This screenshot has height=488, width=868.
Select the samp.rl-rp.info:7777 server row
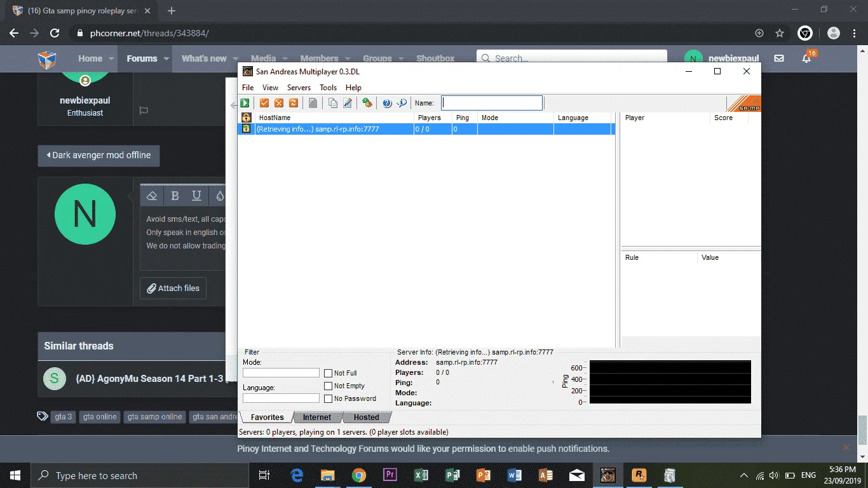426,129
